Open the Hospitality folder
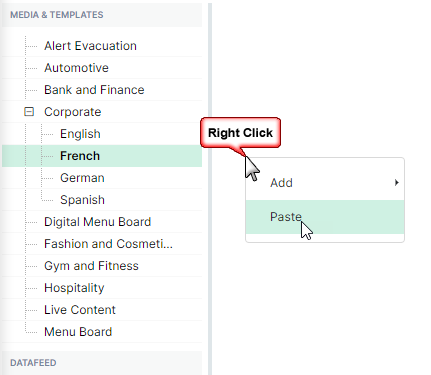The height and width of the screenshot is (375, 431). (74, 288)
